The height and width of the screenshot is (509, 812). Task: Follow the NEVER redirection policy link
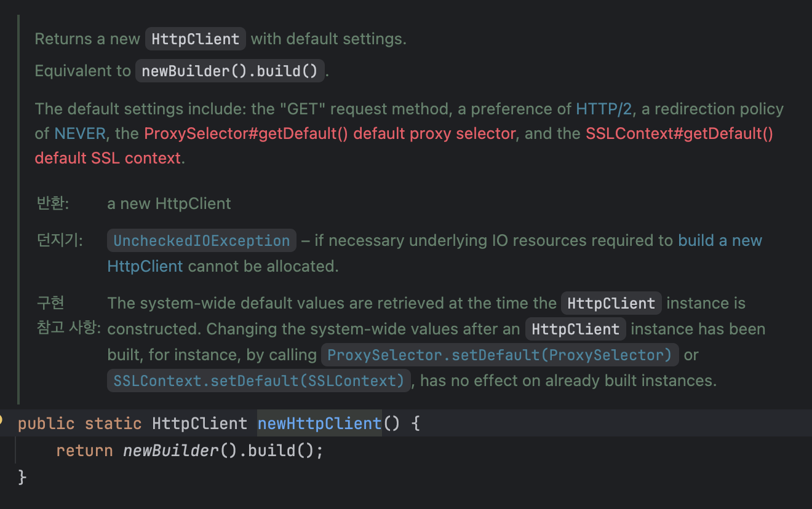pos(80,133)
